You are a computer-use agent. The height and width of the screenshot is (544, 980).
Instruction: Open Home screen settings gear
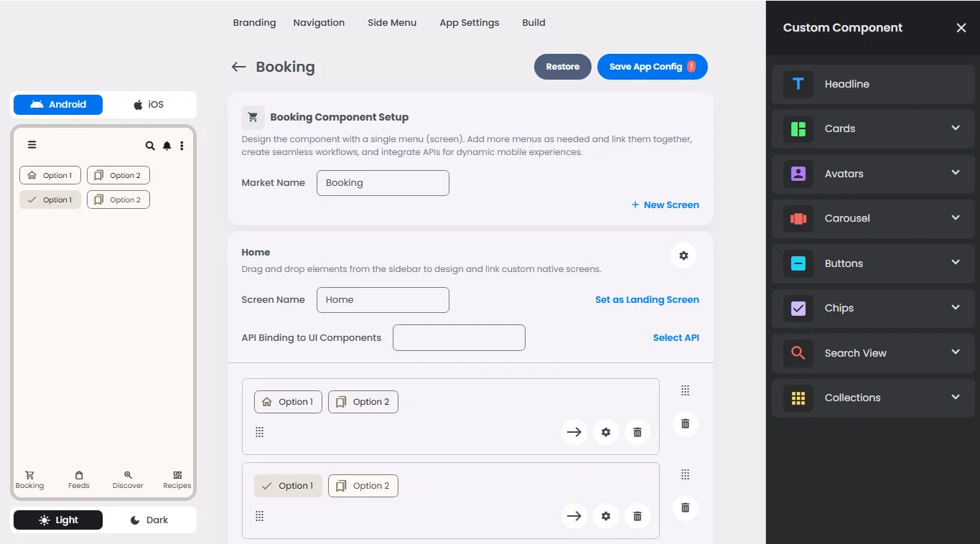tap(683, 255)
